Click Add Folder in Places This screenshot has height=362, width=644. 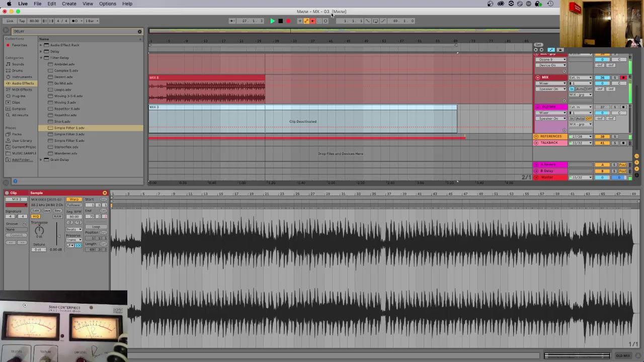(x=22, y=159)
